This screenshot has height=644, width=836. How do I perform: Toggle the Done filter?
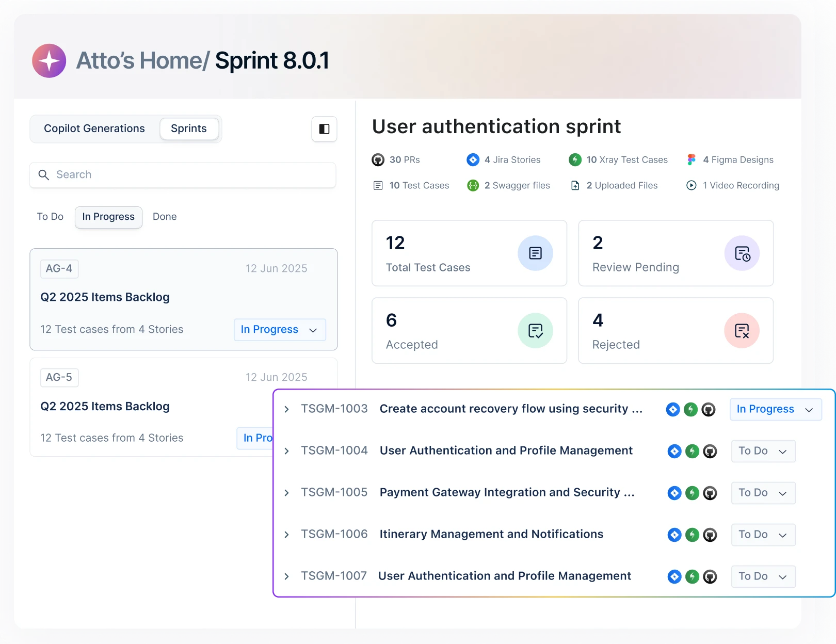(164, 217)
